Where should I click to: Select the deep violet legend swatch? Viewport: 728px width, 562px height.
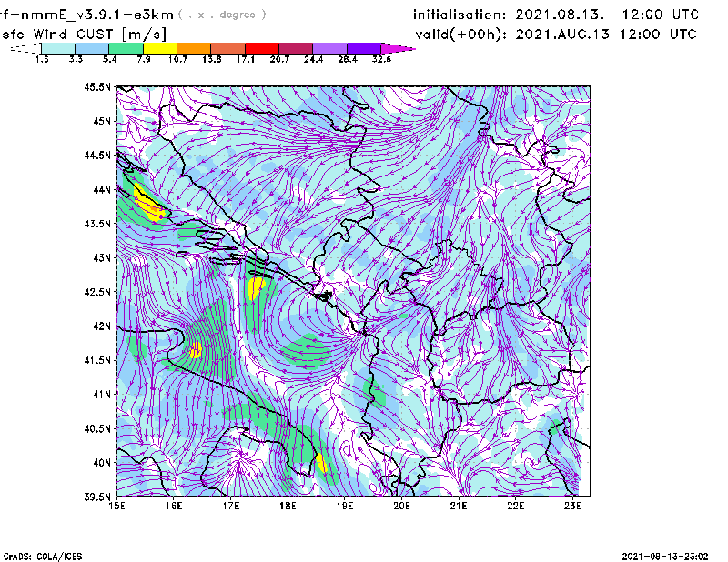pos(364,48)
